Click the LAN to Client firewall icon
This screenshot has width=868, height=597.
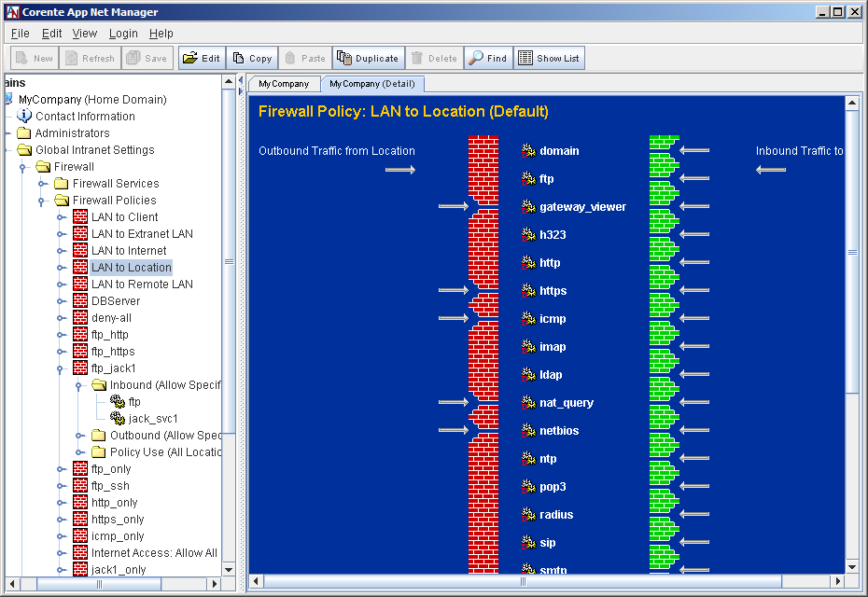(80, 217)
